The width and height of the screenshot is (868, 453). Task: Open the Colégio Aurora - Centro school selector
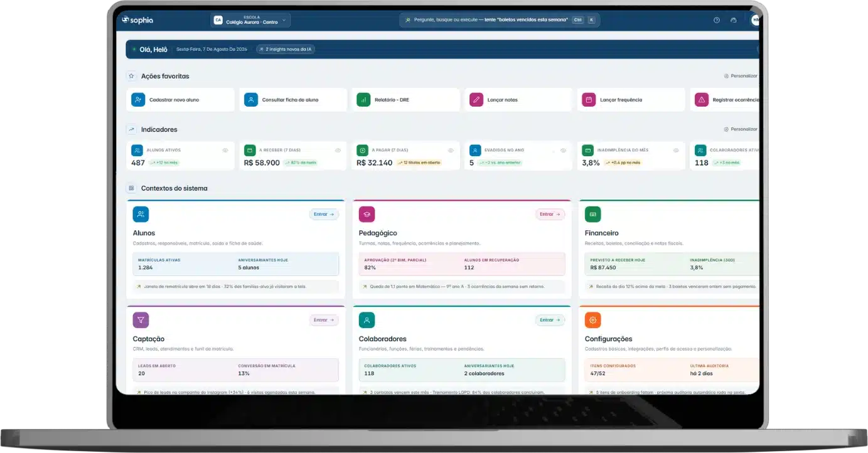coord(250,20)
